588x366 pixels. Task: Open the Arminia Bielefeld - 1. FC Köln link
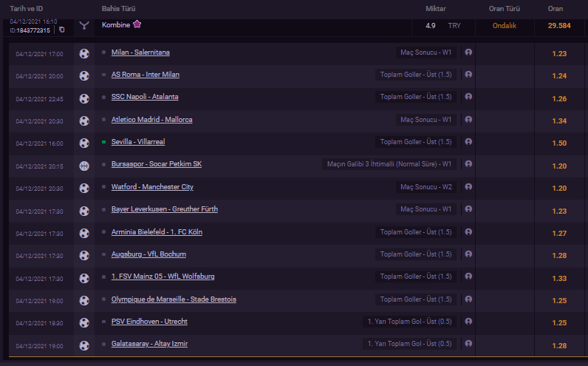[x=157, y=231]
